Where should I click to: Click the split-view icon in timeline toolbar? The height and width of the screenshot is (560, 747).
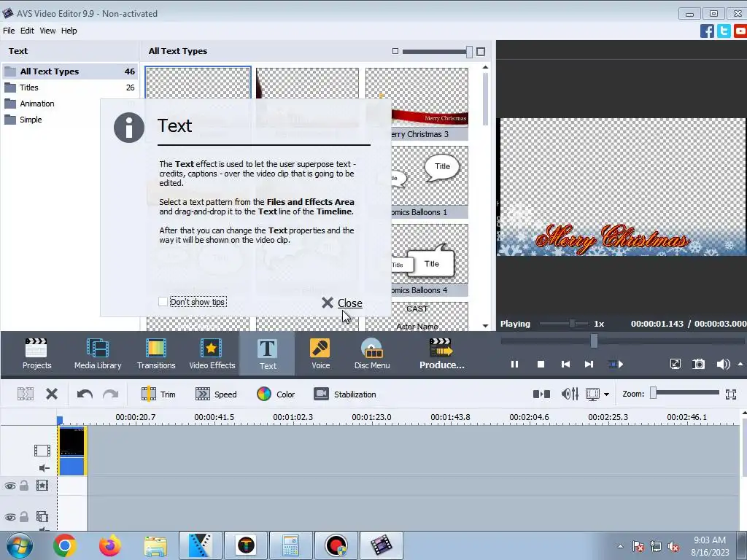[541, 394]
